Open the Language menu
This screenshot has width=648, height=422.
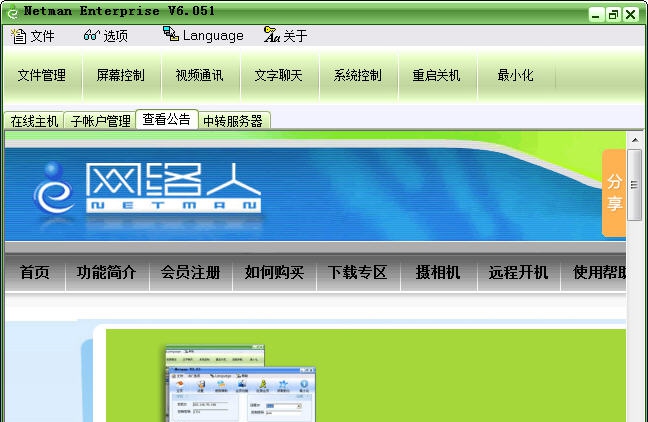click(x=203, y=36)
